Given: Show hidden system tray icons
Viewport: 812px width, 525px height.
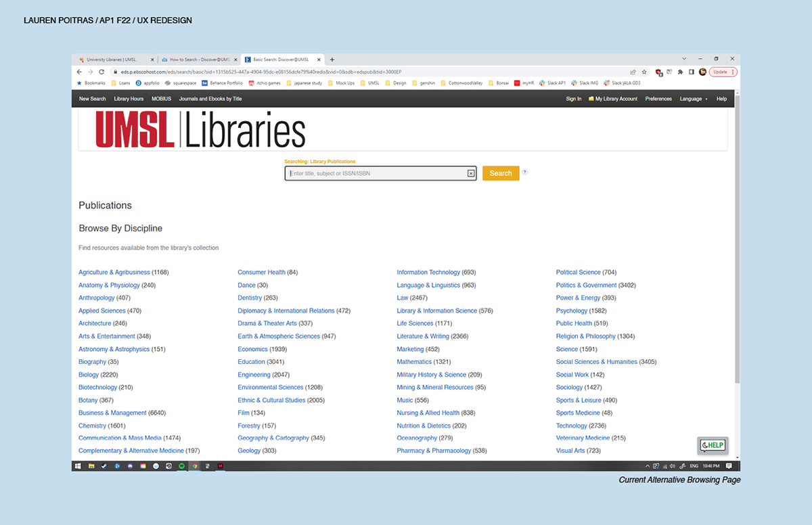Looking at the screenshot, I should tap(648, 466).
